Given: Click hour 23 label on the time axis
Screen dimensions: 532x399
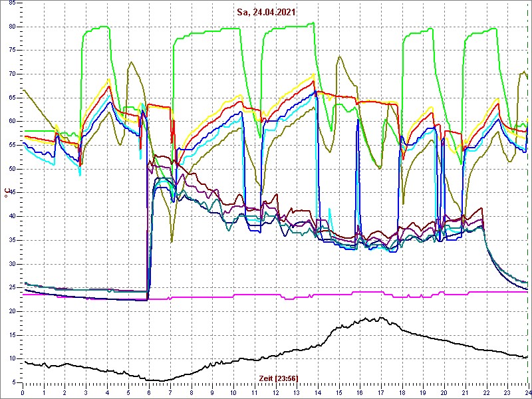Looking at the screenshot, I should [507, 392].
